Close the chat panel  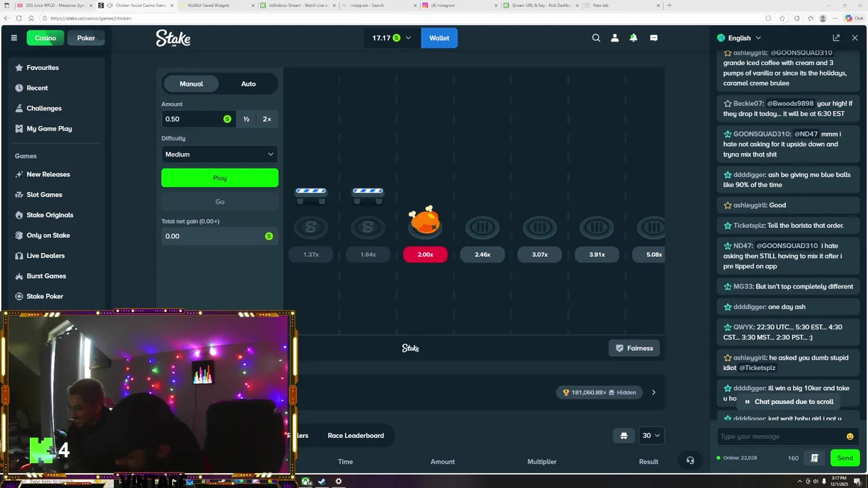point(854,38)
